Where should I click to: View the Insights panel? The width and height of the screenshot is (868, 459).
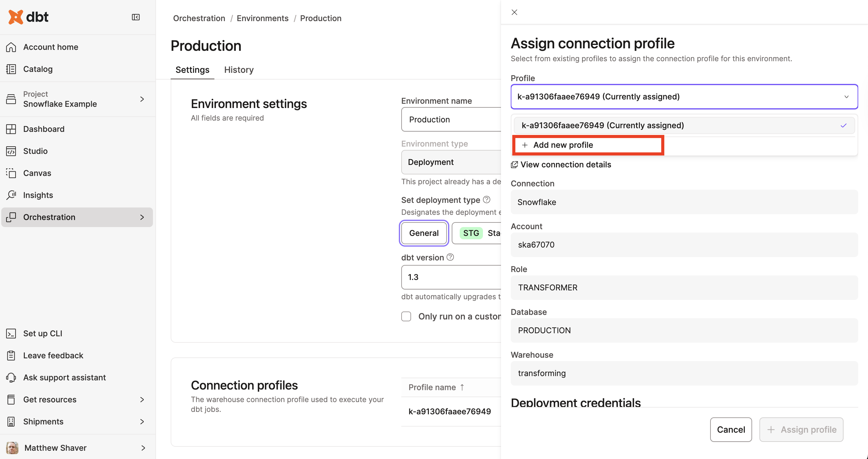[38, 195]
